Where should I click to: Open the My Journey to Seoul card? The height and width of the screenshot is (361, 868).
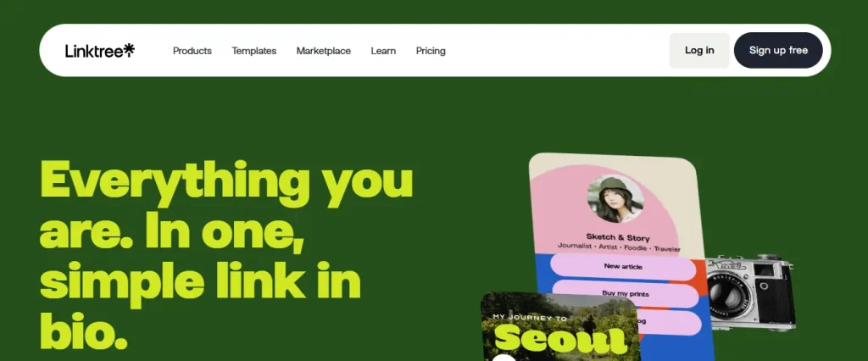pos(559,326)
